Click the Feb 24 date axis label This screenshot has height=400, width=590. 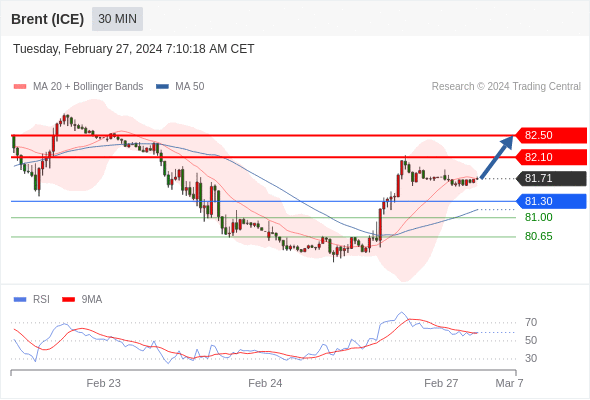pos(265,383)
